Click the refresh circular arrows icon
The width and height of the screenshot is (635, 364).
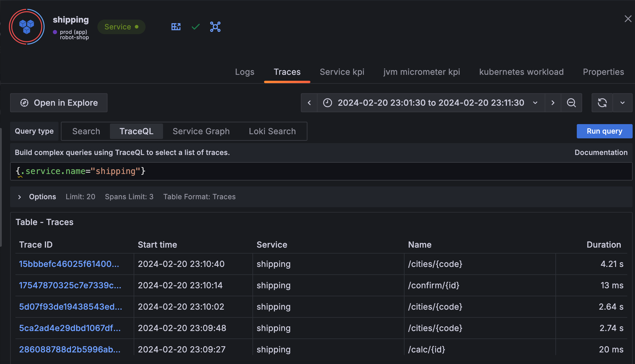[x=602, y=103]
